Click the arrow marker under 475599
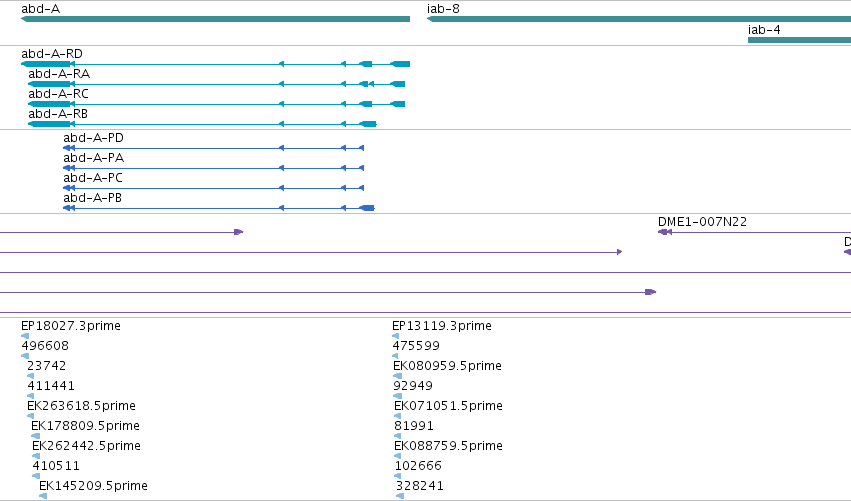Image resolution: width=851 pixels, height=501 pixels. click(x=395, y=356)
